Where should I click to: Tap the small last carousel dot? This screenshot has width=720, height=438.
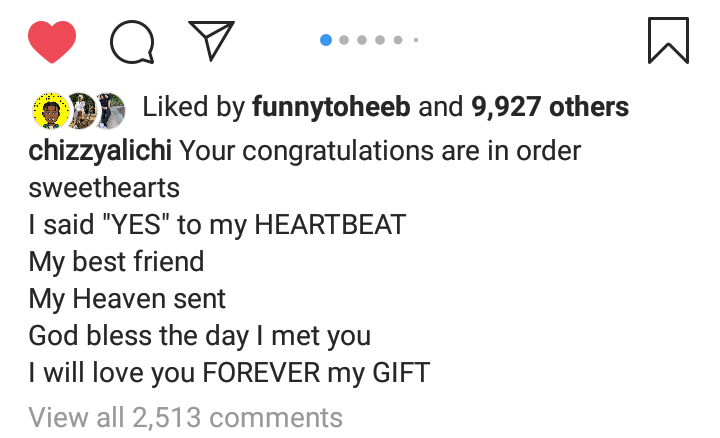(x=415, y=40)
